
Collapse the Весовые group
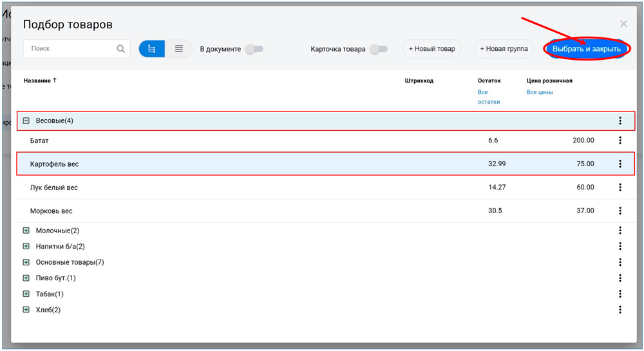coord(26,121)
